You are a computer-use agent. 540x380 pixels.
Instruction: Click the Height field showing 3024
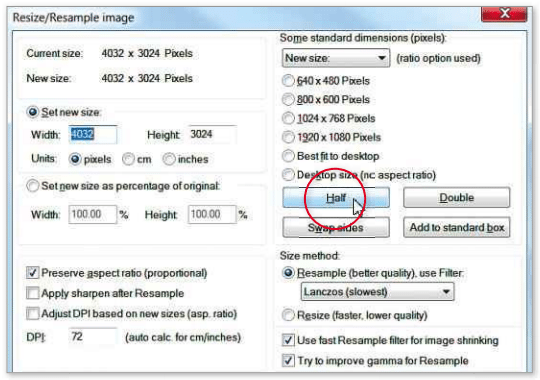212,134
